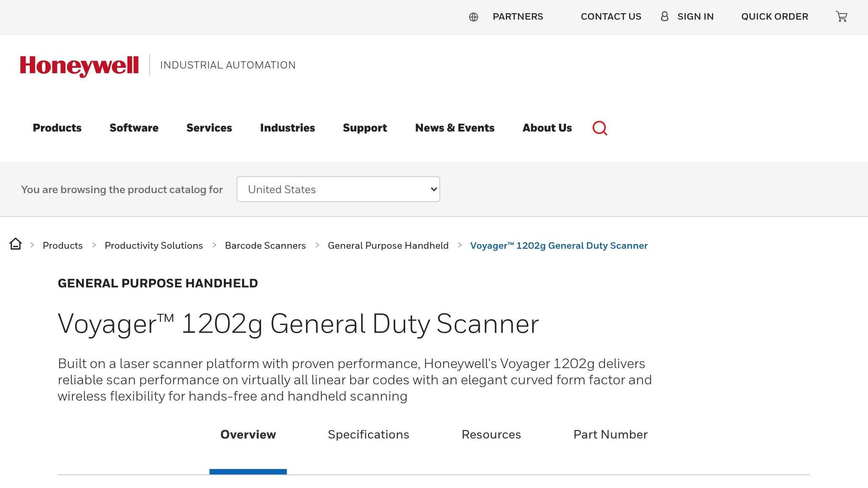Screen dimensions: 868x488
Task: Open the About Us menu
Action: point(547,128)
